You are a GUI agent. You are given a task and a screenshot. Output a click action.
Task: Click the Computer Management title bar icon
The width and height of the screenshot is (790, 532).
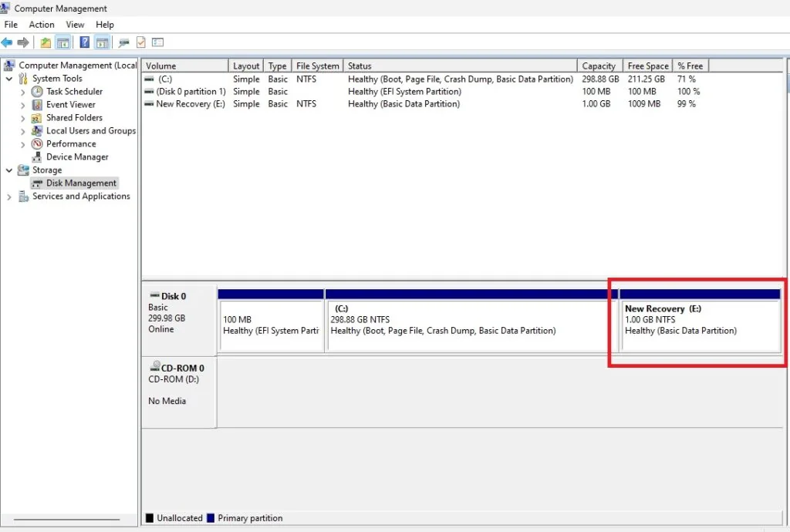pyautogui.click(x=5, y=7)
